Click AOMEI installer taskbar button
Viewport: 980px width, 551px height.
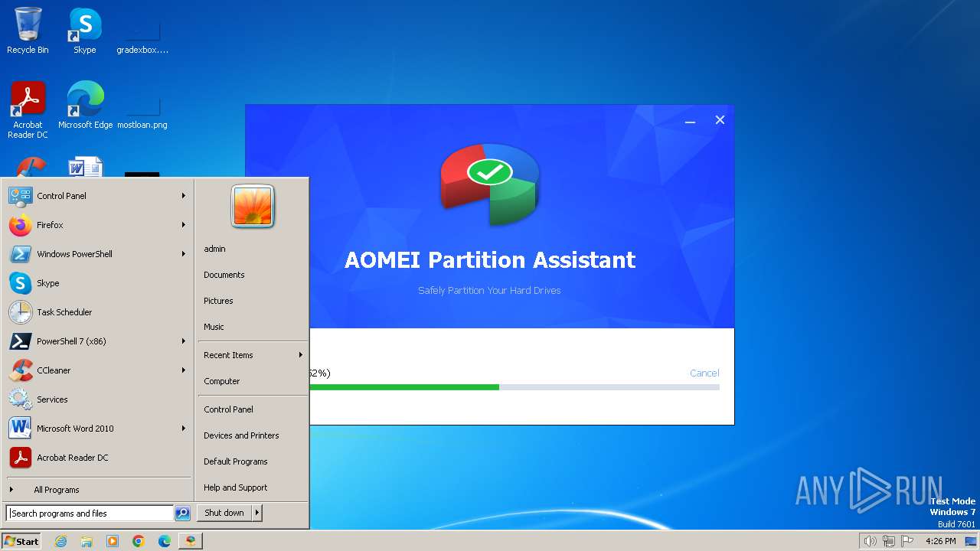pyautogui.click(x=191, y=541)
